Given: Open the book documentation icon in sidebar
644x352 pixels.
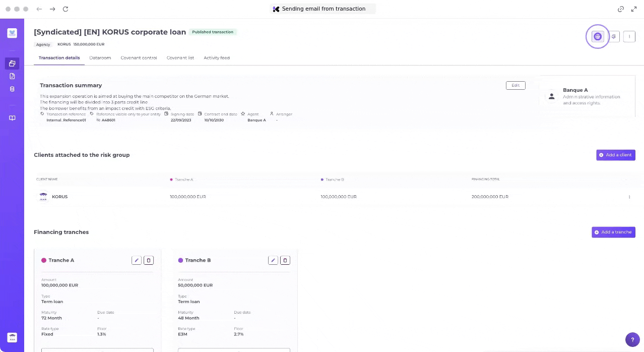Looking at the screenshot, I should [12, 118].
